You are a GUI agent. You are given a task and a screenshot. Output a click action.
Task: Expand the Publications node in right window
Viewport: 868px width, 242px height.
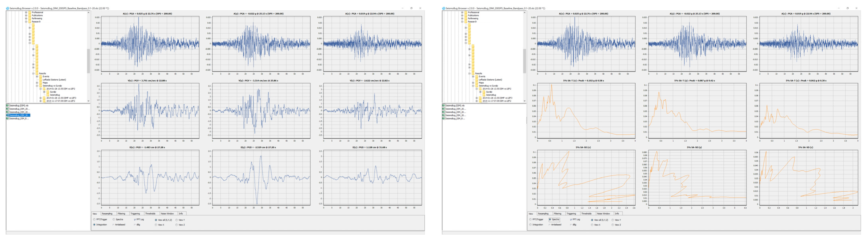(462, 15)
